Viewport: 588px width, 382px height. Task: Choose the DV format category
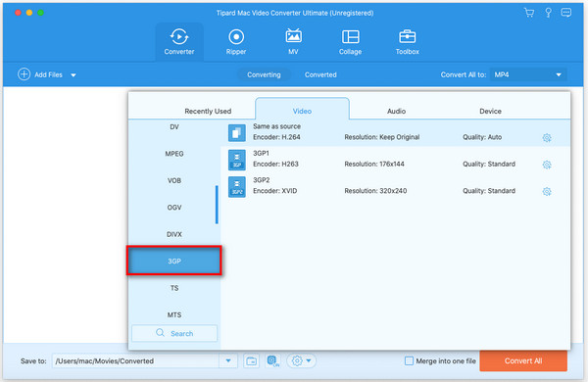174,126
